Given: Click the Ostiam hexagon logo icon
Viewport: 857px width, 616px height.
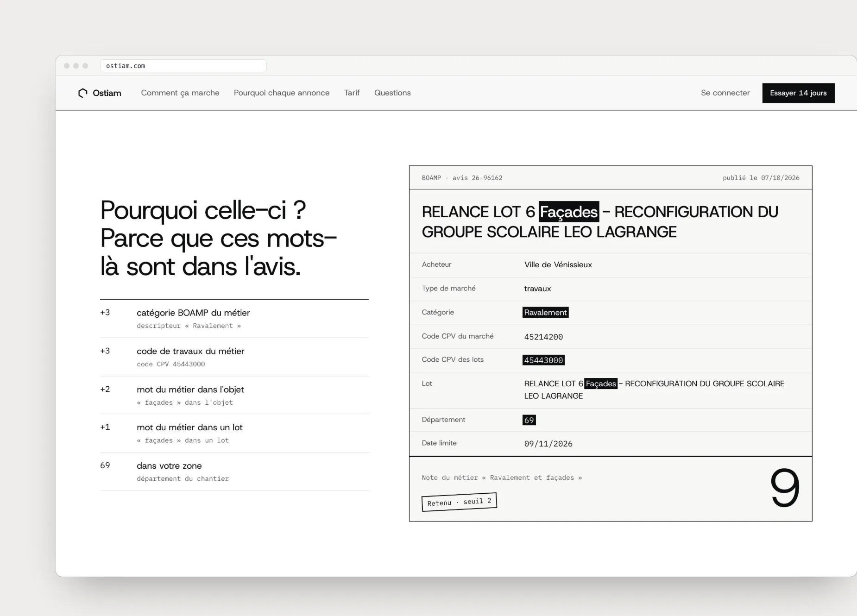Looking at the screenshot, I should click(83, 93).
